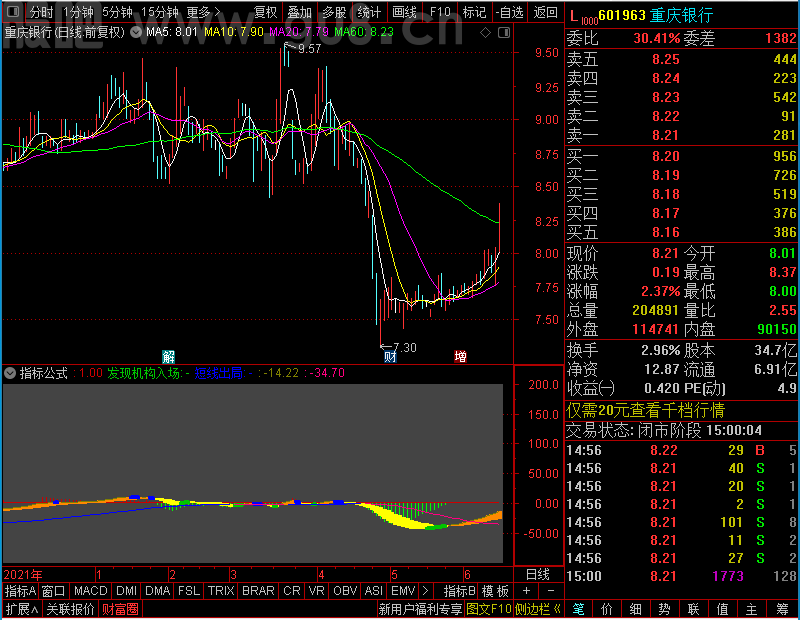Click 仅需20元查看千档行情 promotion link

645,410
